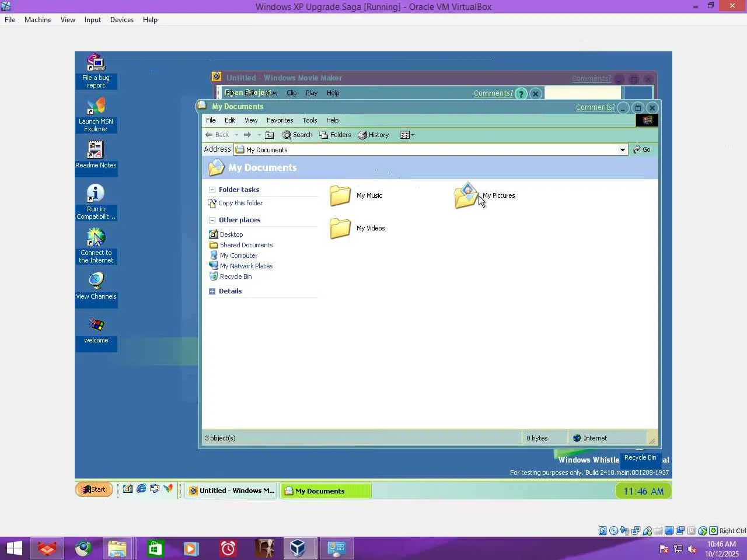The width and height of the screenshot is (747, 560).
Task: Click the VirtualBox optical disc status icon
Action: coord(614,531)
